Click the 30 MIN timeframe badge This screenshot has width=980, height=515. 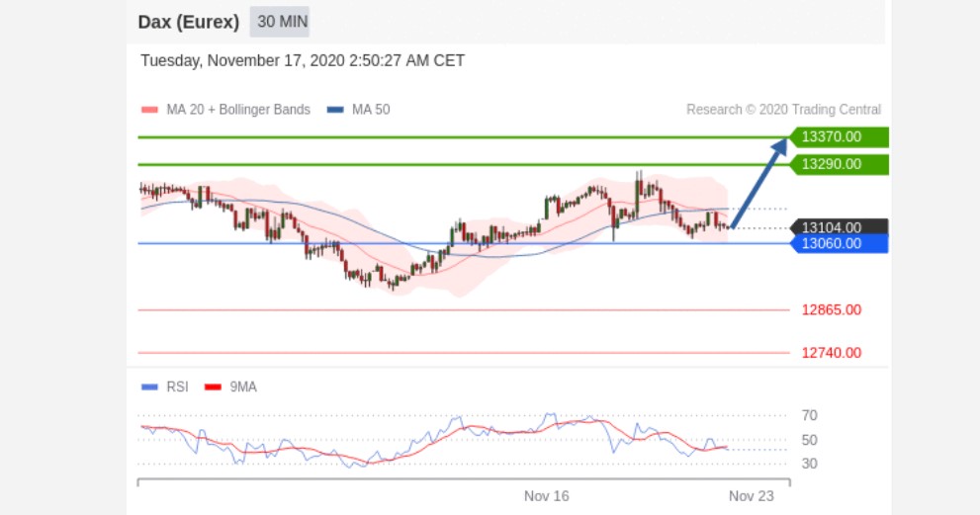pyautogui.click(x=280, y=22)
